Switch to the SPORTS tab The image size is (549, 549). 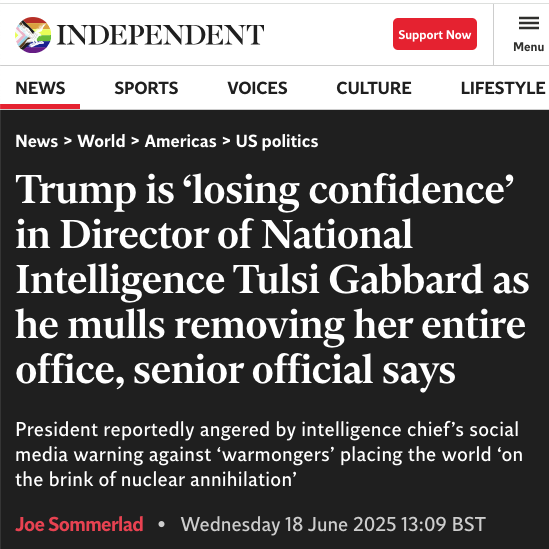point(146,88)
